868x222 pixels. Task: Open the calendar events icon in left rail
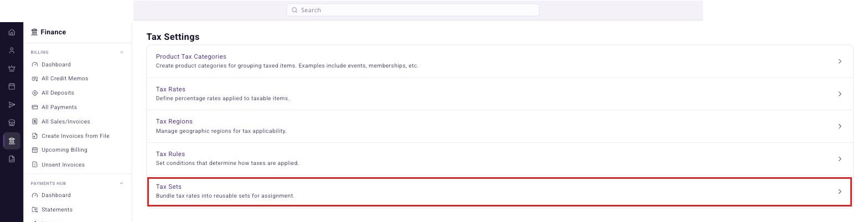(x=12, y=87)
